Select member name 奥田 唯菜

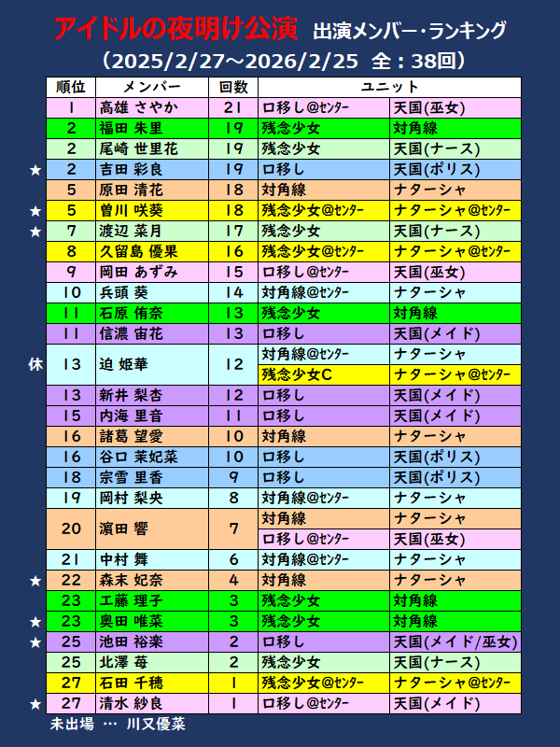tap(131, 621)
